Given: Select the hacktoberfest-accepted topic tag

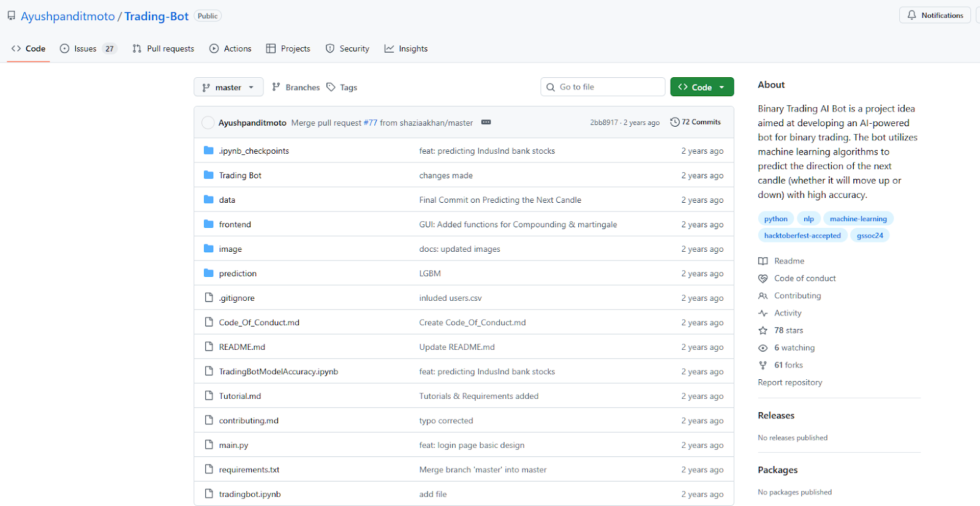Looking at the screenshot, I should click(x=802, y=235).
